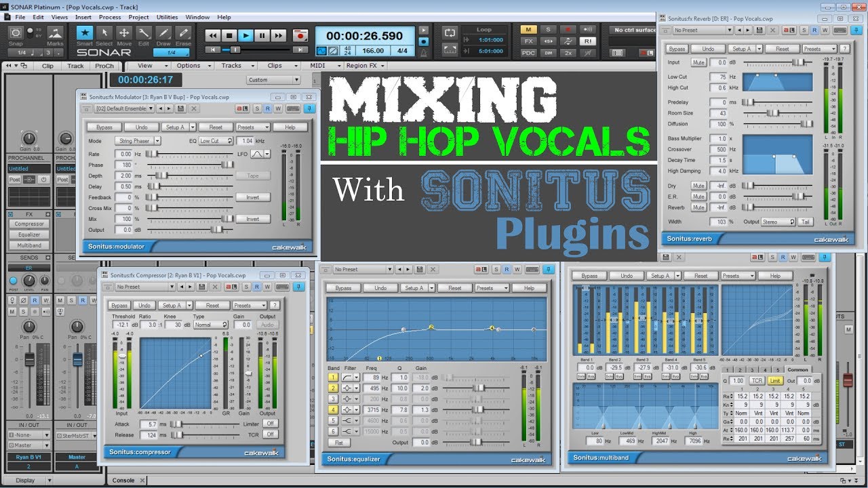The width and height of the screenshot is (868, 488).
Task: Enable EQ band 3
Action: point(333,399)
